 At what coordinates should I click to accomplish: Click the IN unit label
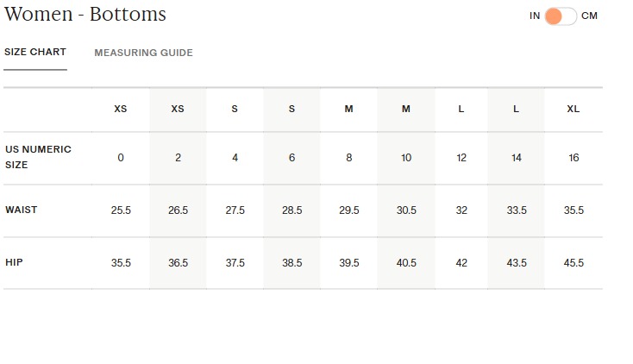[535, 16]
